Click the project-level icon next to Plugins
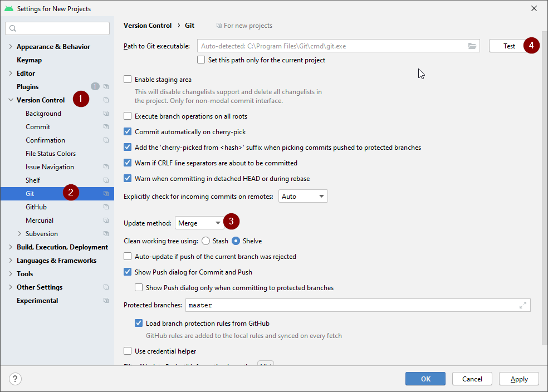This screenshot has width=548, height=392. pyautogui.click(x=106, y=87)
